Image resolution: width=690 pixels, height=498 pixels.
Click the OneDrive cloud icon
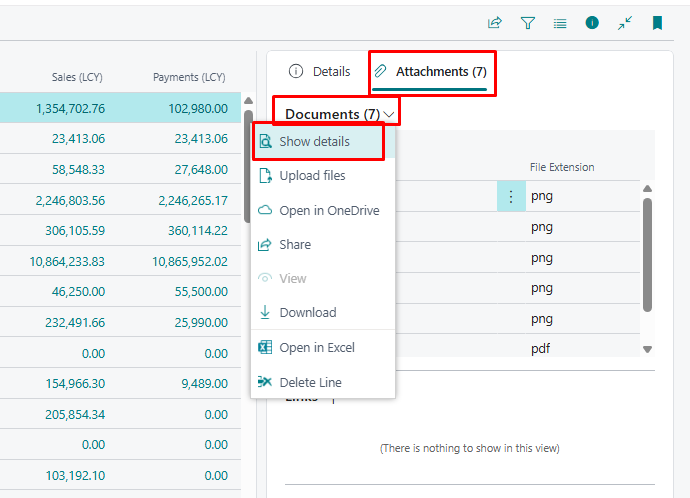265,210
